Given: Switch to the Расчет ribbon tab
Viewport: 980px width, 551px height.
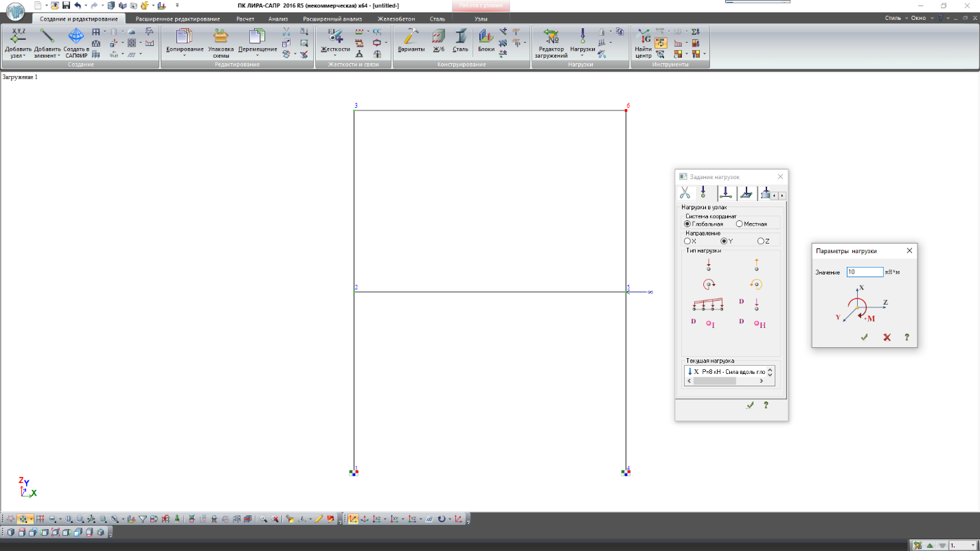Looking at the screenshot, I should click(x=245, y=19).
